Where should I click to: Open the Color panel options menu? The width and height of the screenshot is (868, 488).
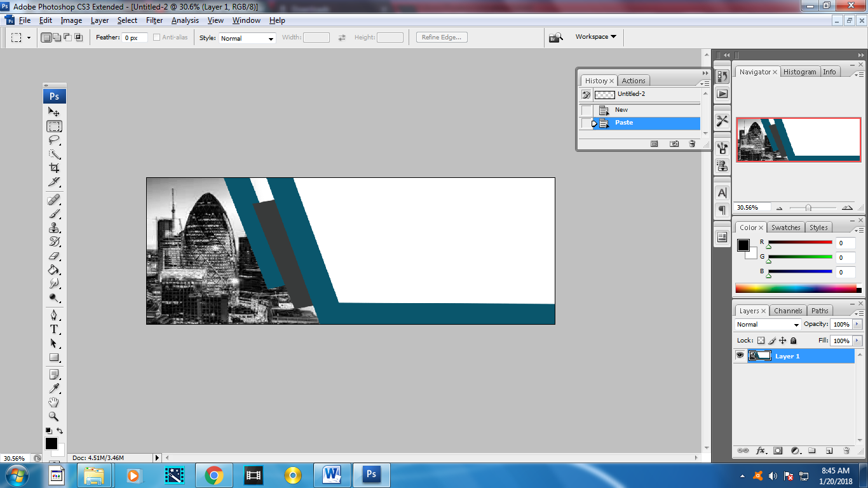[x=859, y=230]
